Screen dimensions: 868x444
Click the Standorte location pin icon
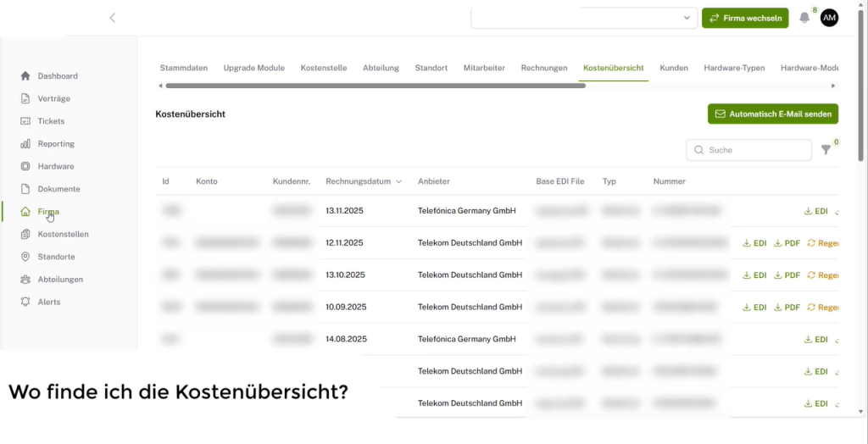(x=25, y=257)
